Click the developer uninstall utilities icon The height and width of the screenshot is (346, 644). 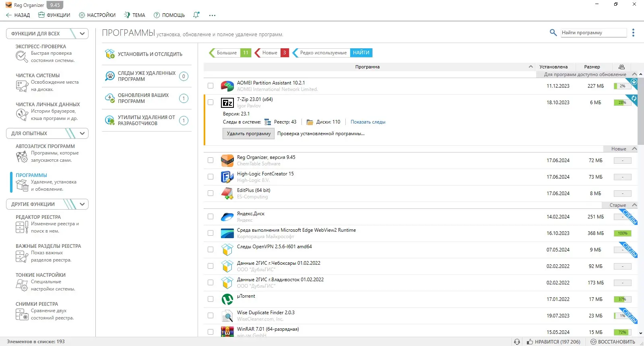110,120
